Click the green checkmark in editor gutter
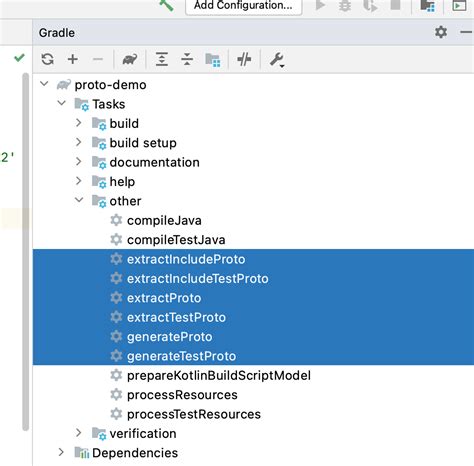This screenshot has width=474, height=466. [x=19, y=58]
